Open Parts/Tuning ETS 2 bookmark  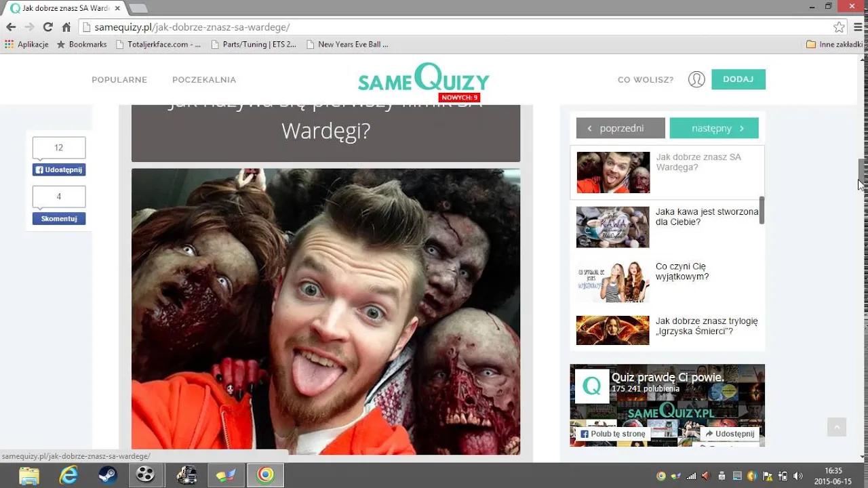click(x=254, y=45)
